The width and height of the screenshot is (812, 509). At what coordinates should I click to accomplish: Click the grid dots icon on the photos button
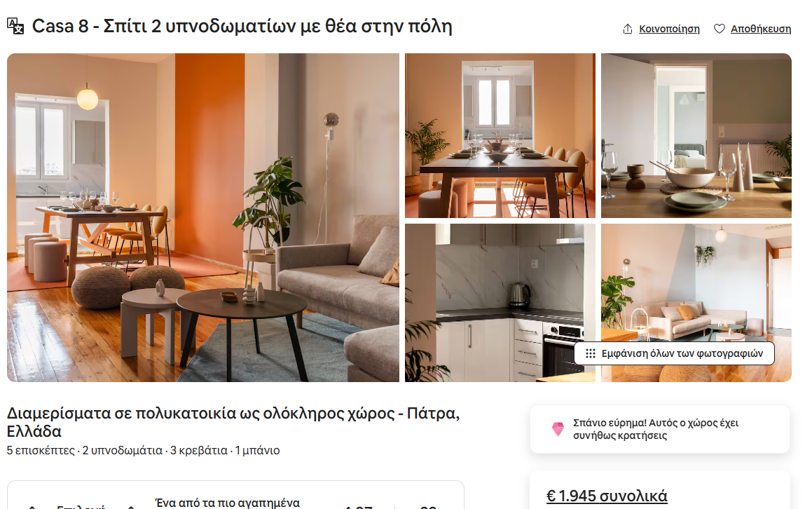click(591, 353)
